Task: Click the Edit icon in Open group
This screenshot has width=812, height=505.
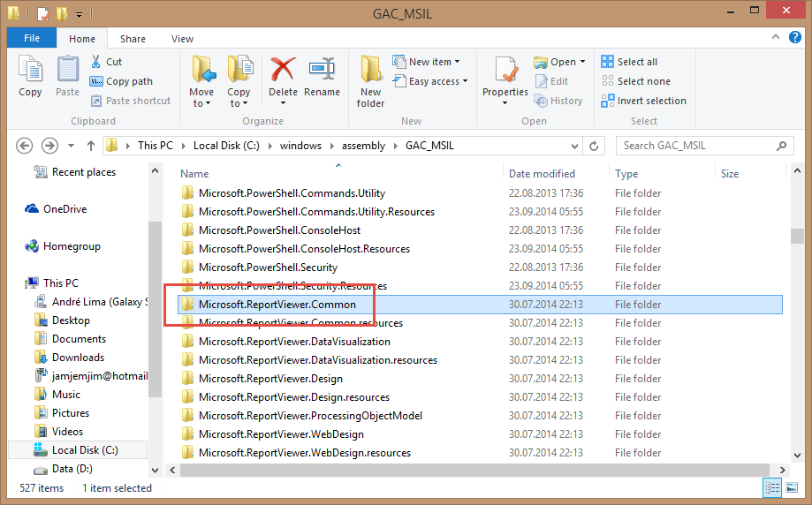Action: click(541, 81)
